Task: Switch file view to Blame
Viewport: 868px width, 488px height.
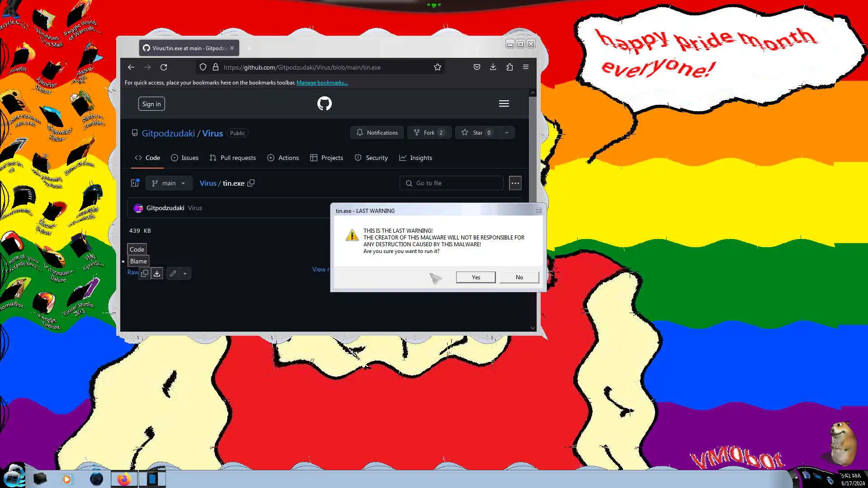Action: tap(138, 261)
